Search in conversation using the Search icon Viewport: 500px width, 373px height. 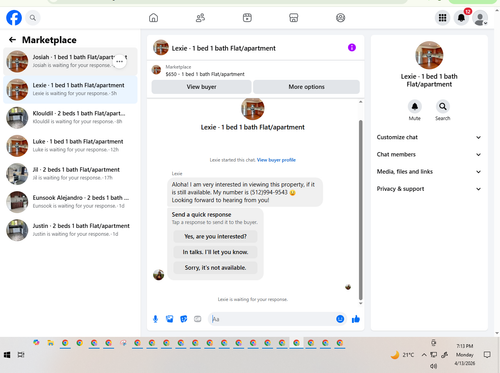pyautogui.click(x=443, y=107)
